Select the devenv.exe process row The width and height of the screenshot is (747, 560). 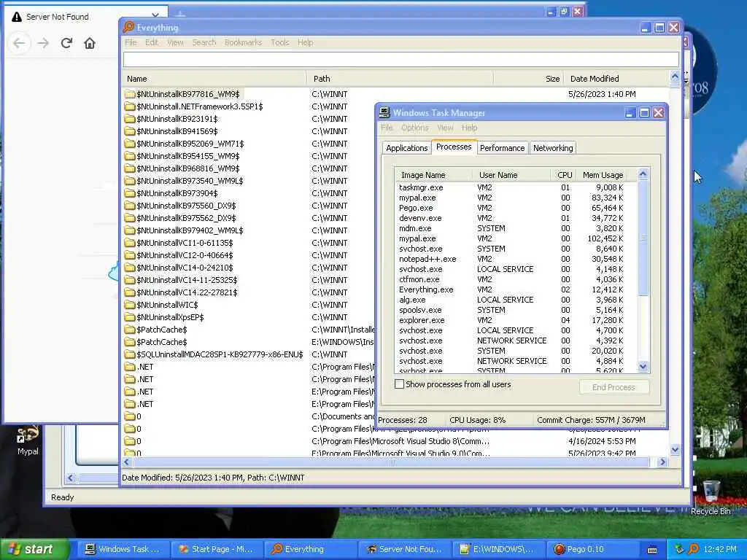click(516, 218)
